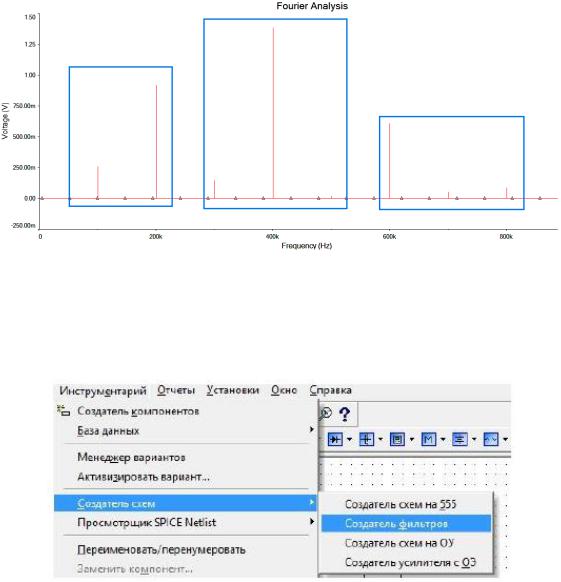
Task: Click the waveform component toolbar icon
Action: 491,439
